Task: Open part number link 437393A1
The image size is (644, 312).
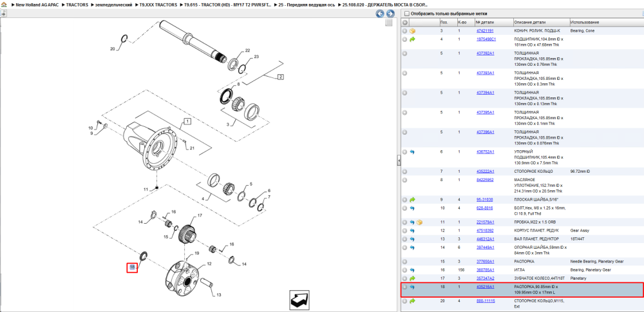Action: 485,73
